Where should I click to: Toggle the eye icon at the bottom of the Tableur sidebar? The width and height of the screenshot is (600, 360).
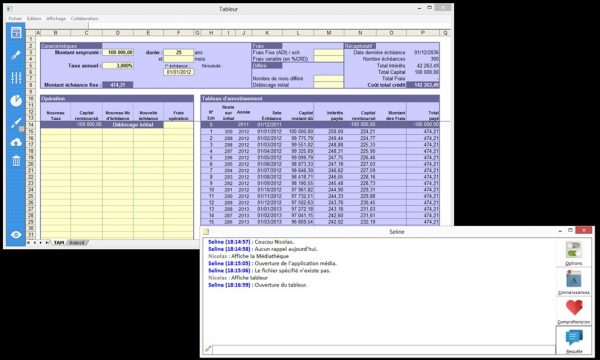16,235
